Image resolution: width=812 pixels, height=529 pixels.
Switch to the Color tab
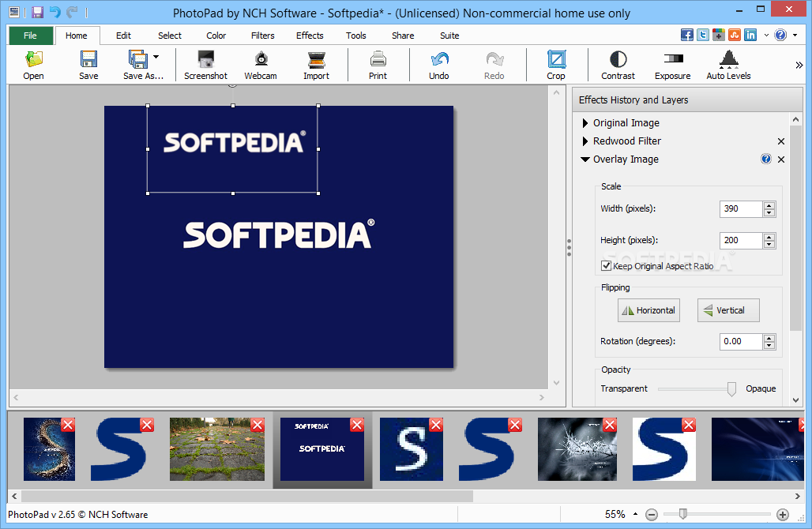point(216,36)
